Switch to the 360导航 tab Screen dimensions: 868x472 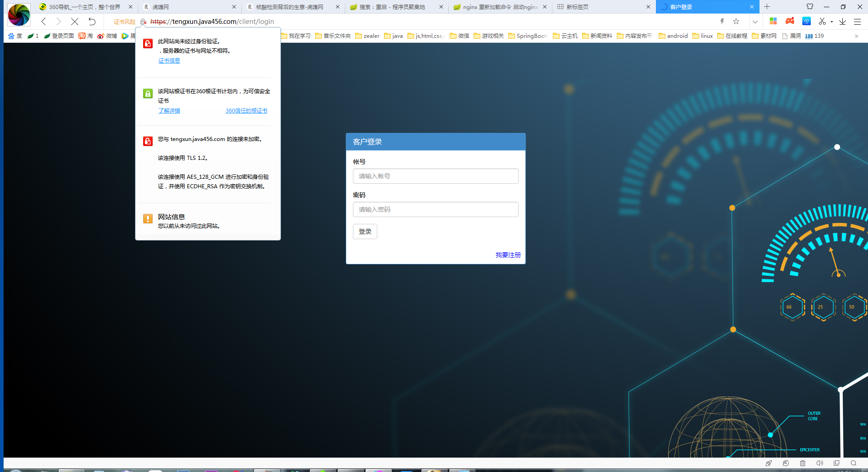[86, 7]
